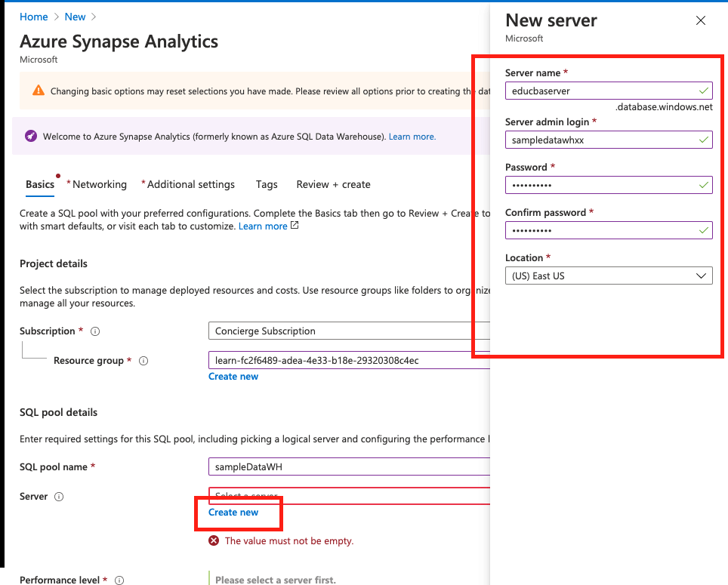The image size is (728, 585).
Task: Open Performance level info tooltip icon
Action: 119,580
